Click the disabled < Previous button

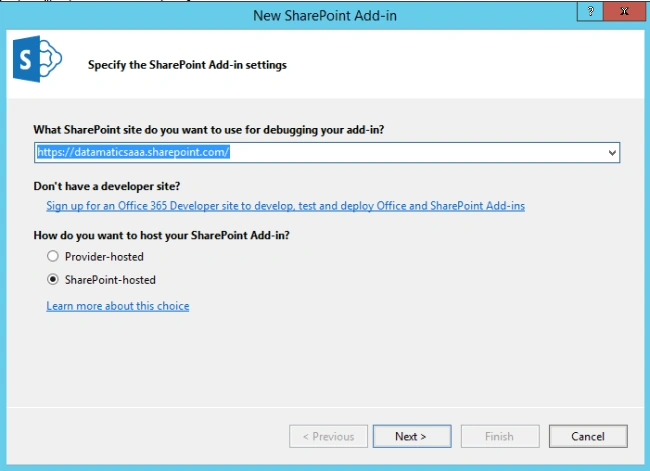328,436
